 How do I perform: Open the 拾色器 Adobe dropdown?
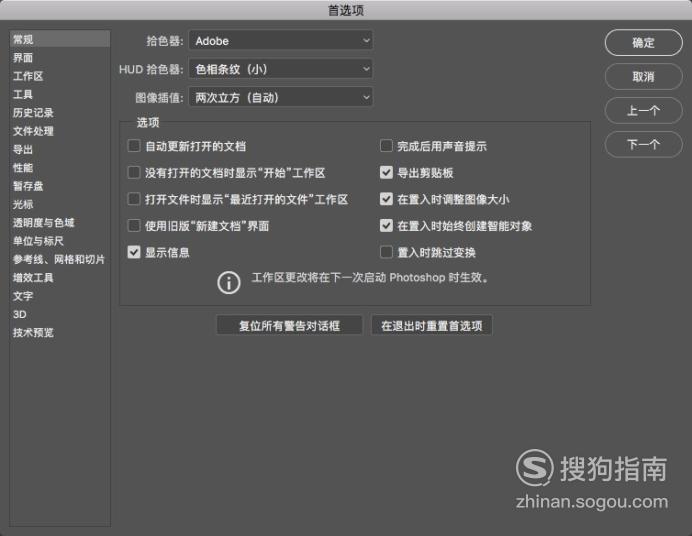[281, 41]
